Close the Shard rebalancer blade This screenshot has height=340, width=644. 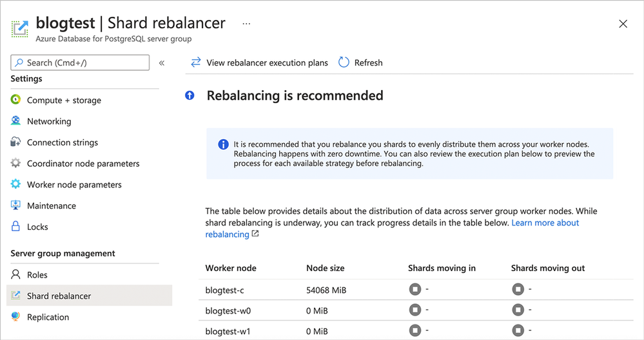[623, 24]
